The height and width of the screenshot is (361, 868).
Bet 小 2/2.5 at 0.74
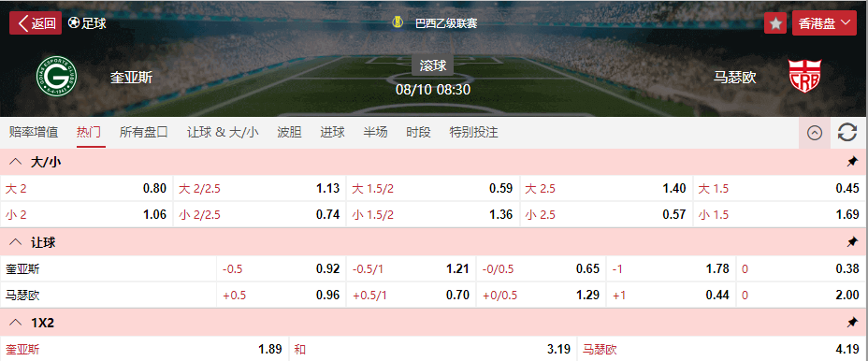[260, 214]
